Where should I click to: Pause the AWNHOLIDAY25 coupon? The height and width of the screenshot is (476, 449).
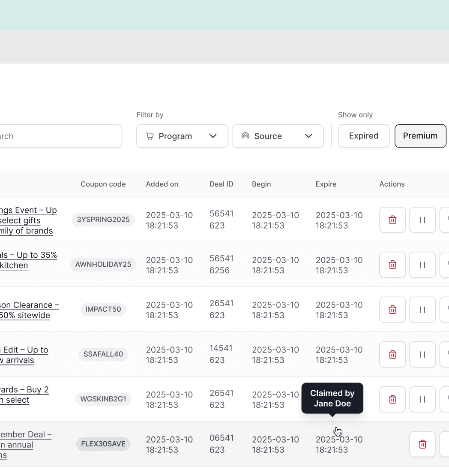422,265
